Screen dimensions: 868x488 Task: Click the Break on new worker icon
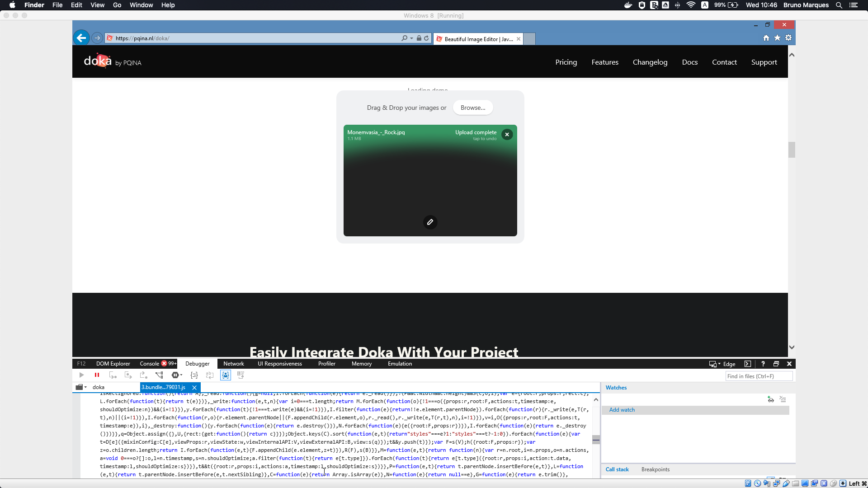pyautogui.click(x=159, y=375)
